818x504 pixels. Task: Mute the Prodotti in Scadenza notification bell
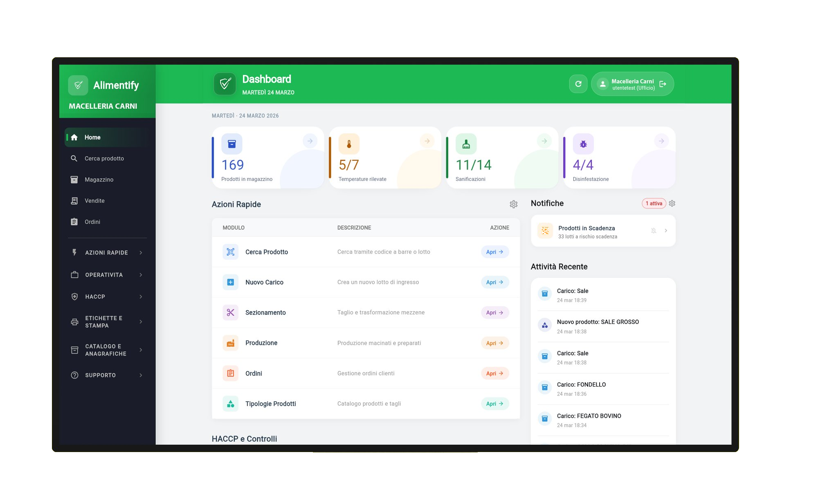(x=653, y=230)
